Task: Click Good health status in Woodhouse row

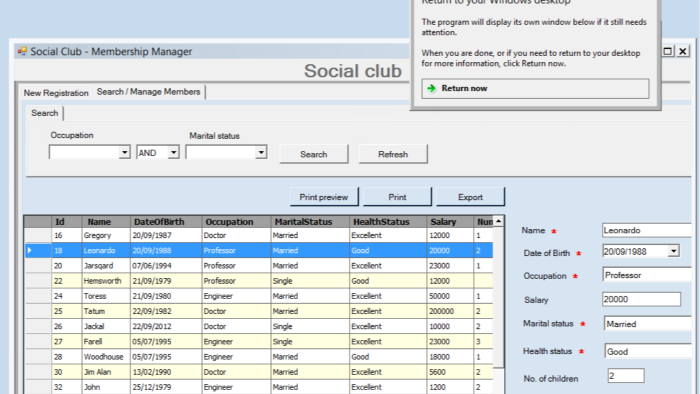Action: pyautogui.click(x=388, y=357)
